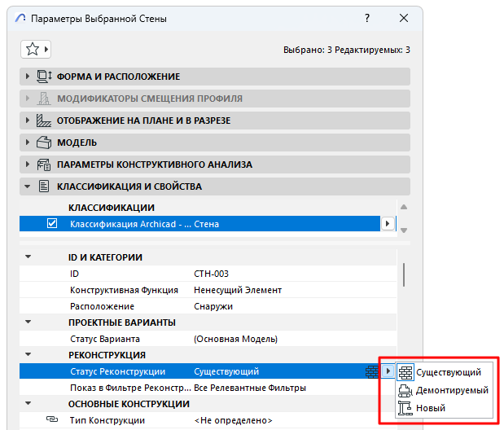Image resolution: width=504 pixels, height=430 pixels.
Task: Choose Существующий in the renovation popup
Action: [x=445, y=372]
